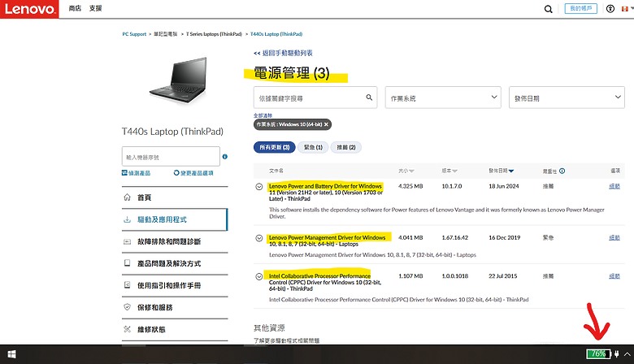Image resolution: width=634 pixels, height=364 pixels.
Task: Go to 首頁 in sidebar
Action: tap(175, 197)
